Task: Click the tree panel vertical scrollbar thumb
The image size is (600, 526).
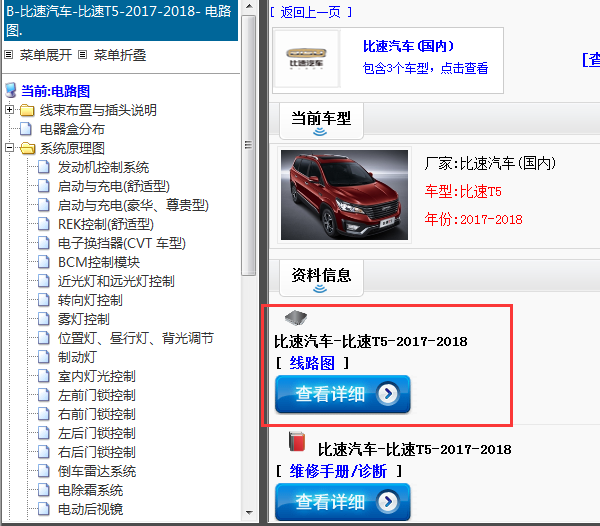Action: [x=249, y=145]
